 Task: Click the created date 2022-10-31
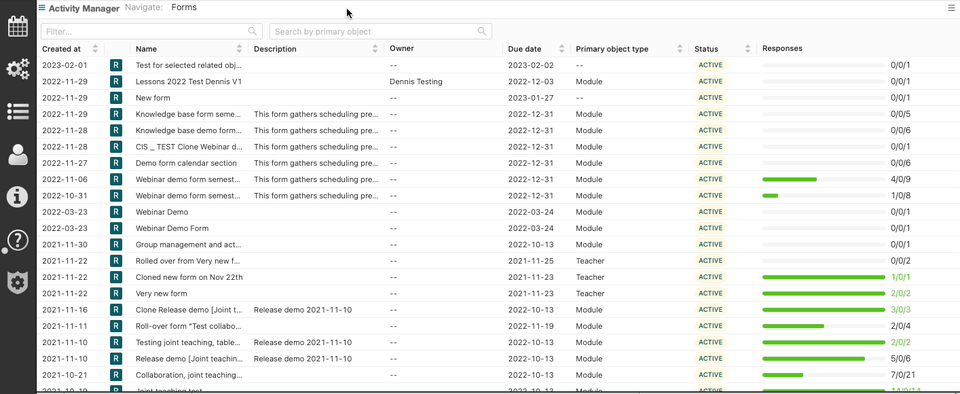click(65, 196)
